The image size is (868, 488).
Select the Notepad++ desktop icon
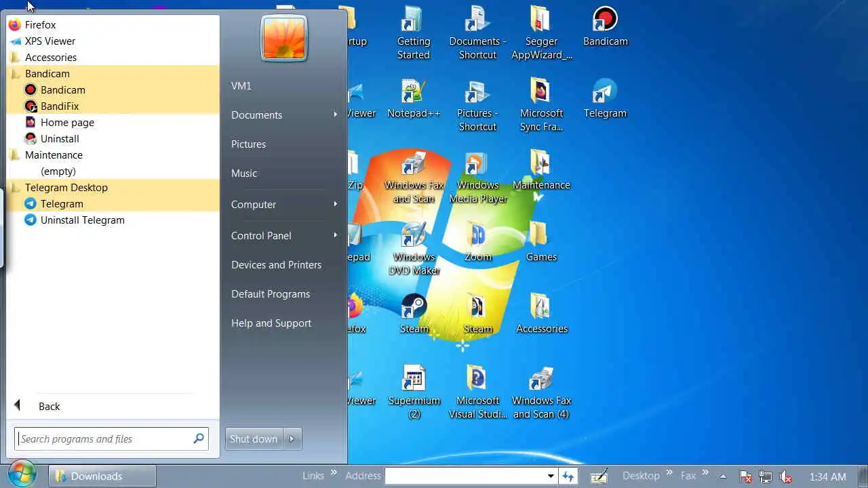pyautogui.click(x=414, y=98)
